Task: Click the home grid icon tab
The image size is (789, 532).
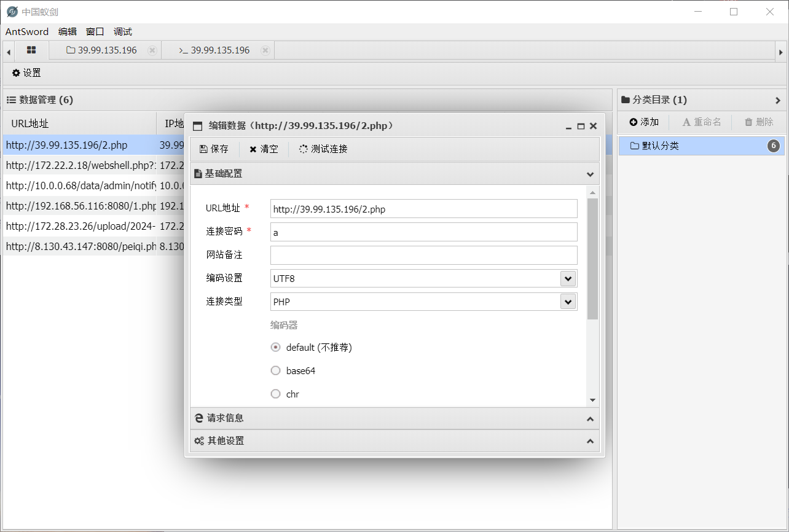Action: pyautogui.click(x=31, y=50)
